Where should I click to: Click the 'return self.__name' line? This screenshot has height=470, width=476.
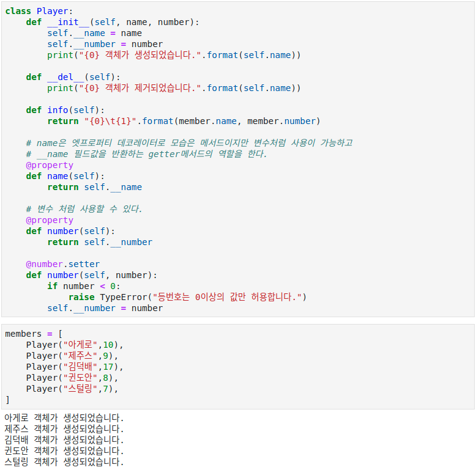(x=94, y=187)
